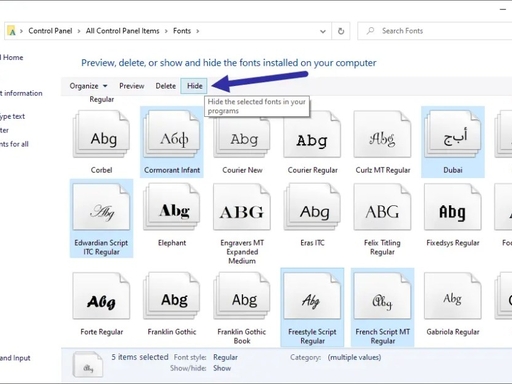Select the Cormorant Infant font icon
This screenshot has height=384, width=512.
172,135
